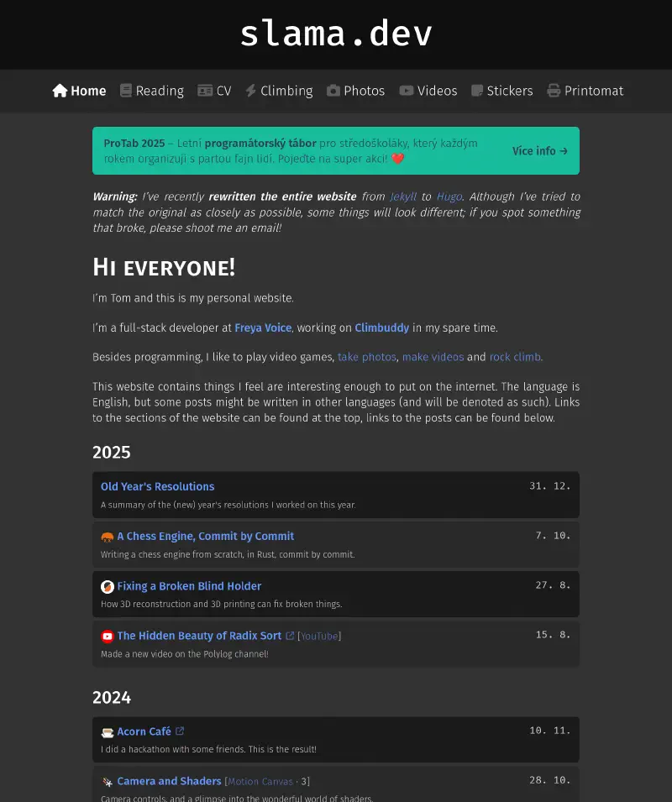Viewport: 672px width, 802px height.
Task: Go to the Stickers section
Action: tap(510, 91)
